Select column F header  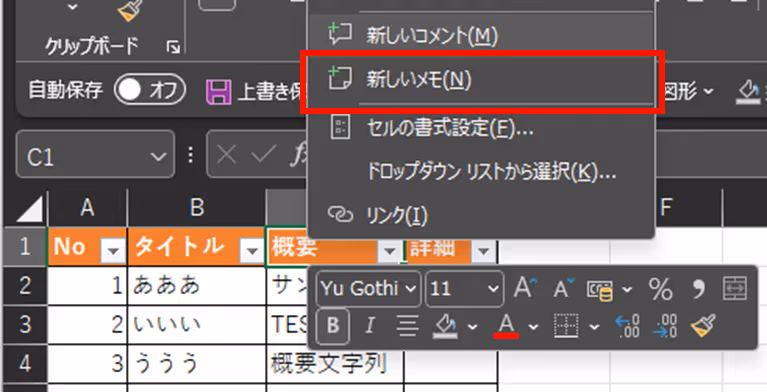click(665, 208)
